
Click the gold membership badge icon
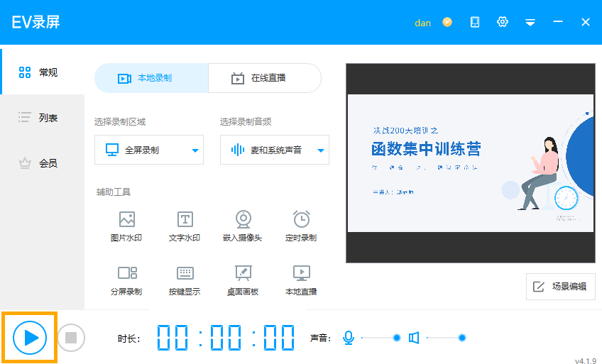447,22
